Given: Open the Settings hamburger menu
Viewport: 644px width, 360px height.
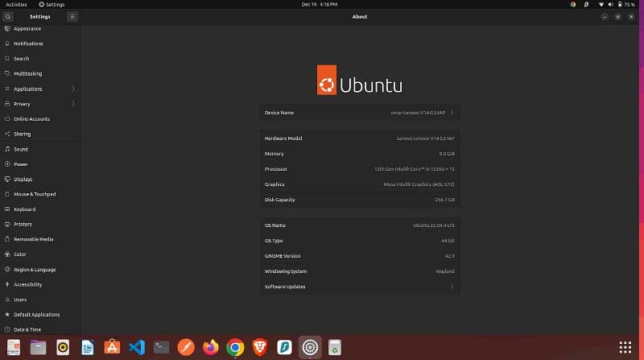Looking at the screenshot, I should tap(72, 16).
